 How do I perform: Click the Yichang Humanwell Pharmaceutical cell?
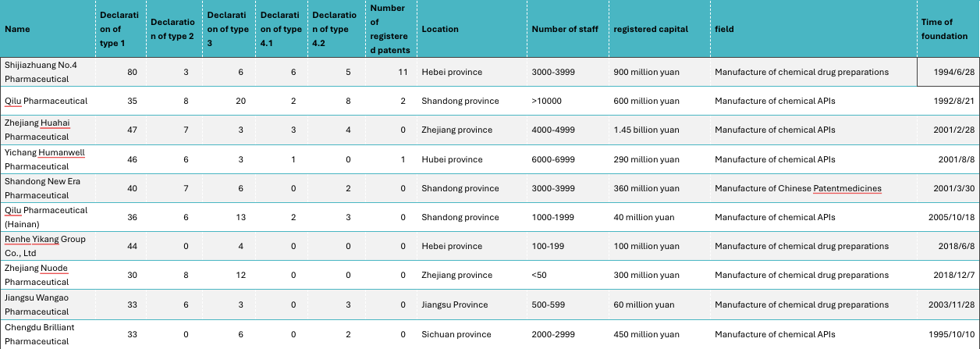click(x=48, y=159)
